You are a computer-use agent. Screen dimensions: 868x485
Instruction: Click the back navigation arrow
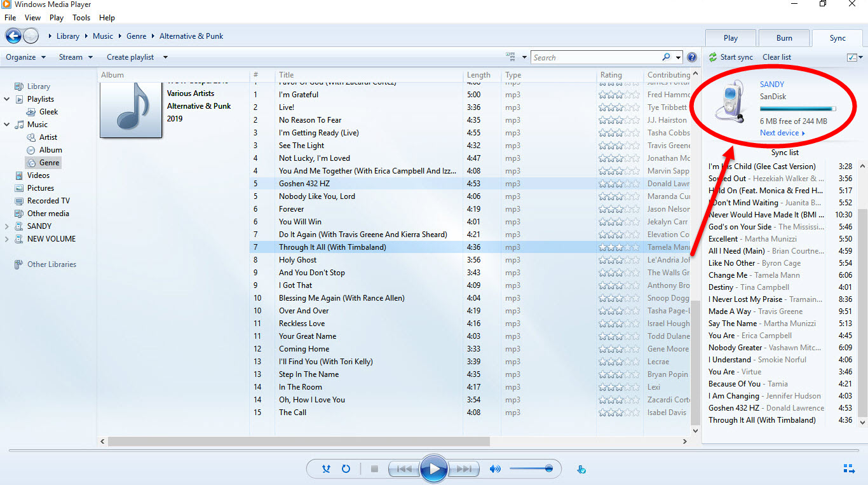click(x=13, y=36)
